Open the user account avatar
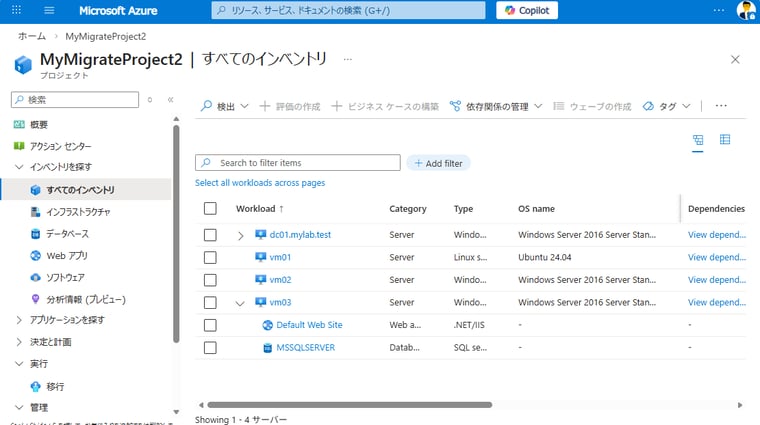 point(746,10)
